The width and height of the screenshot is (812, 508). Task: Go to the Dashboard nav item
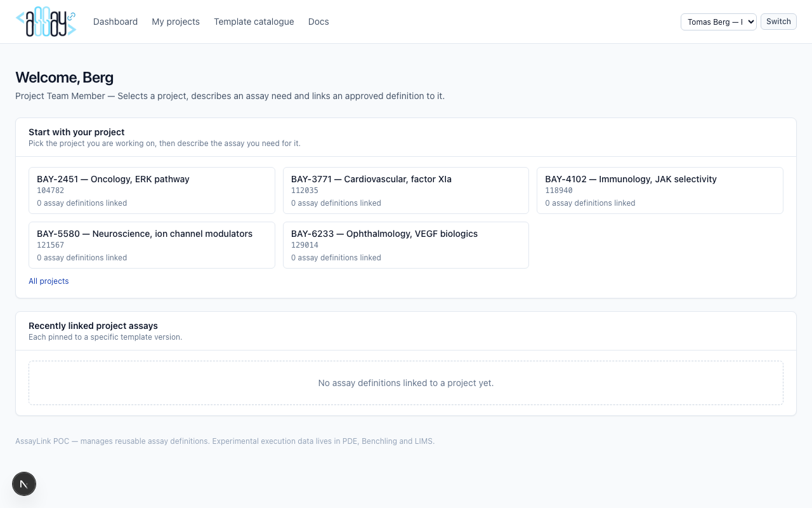pos(115,22)
